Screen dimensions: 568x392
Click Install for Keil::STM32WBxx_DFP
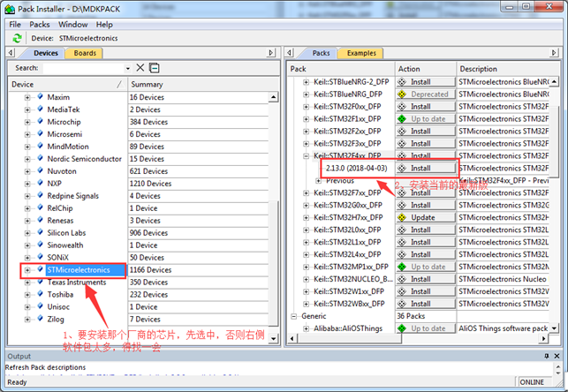426,304
